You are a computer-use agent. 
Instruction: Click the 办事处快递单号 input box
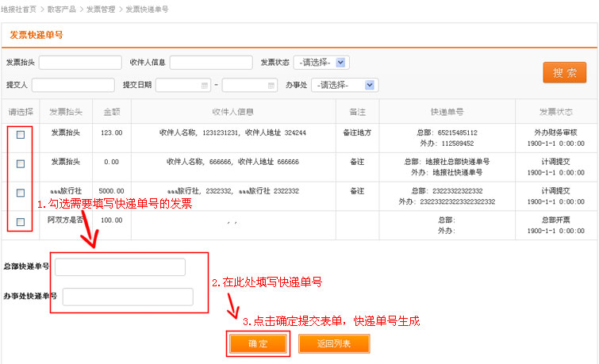128,297
